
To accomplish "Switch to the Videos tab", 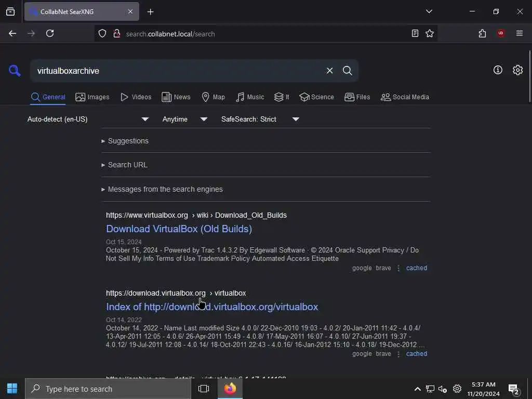I will tap(136, 97).
